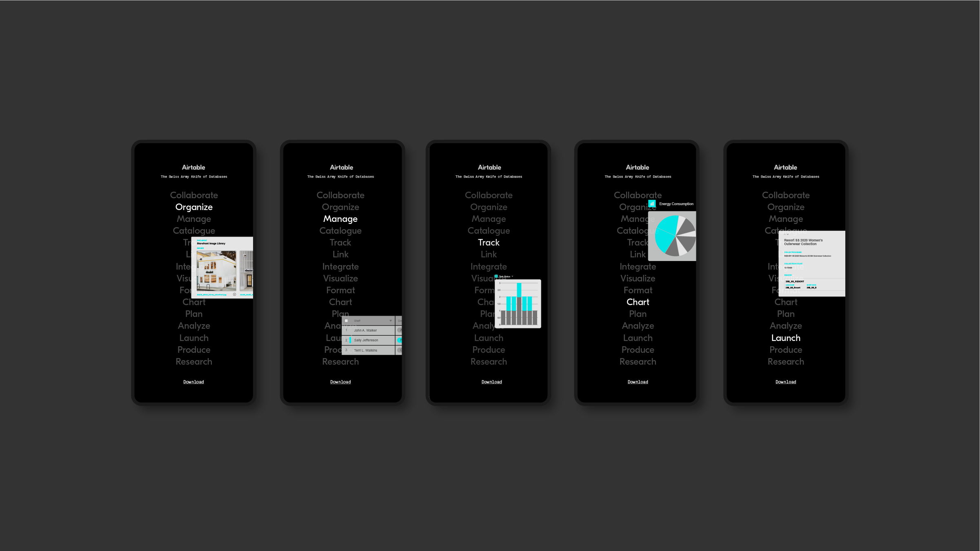Click the Energy Consumption pie chart

click(675, 236)
